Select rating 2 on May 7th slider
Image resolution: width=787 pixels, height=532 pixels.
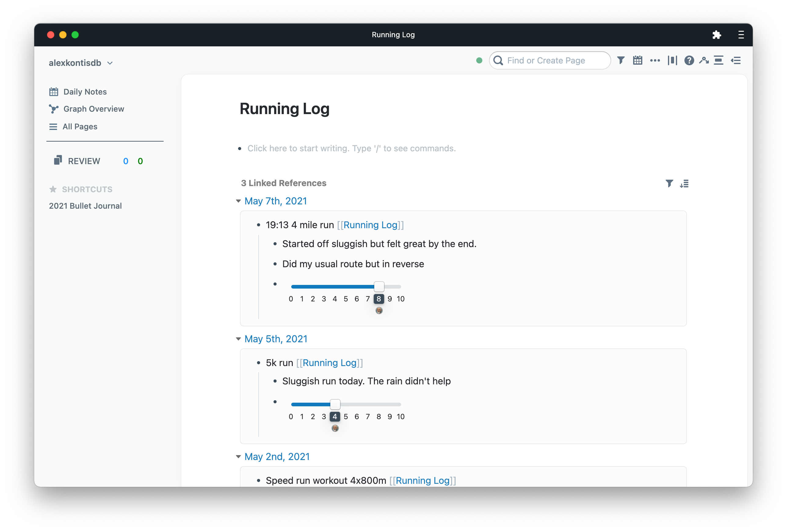(313, 299)
